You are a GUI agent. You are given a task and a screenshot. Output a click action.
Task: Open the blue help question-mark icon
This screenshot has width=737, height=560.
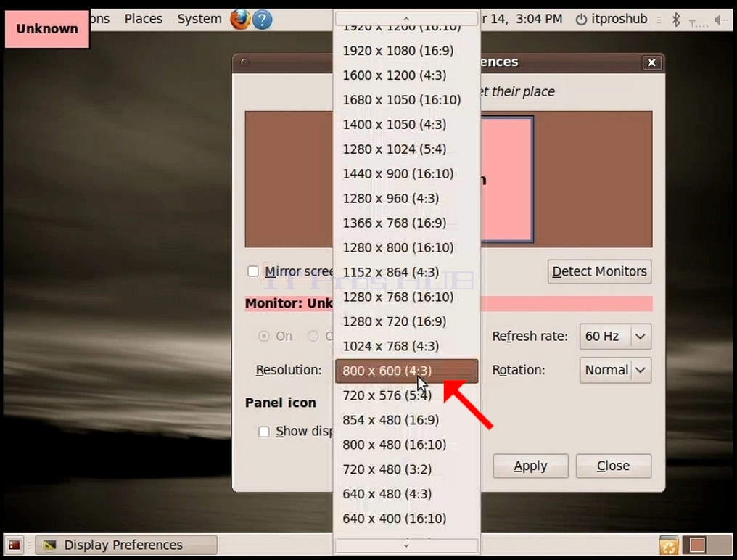pos(263,20)
